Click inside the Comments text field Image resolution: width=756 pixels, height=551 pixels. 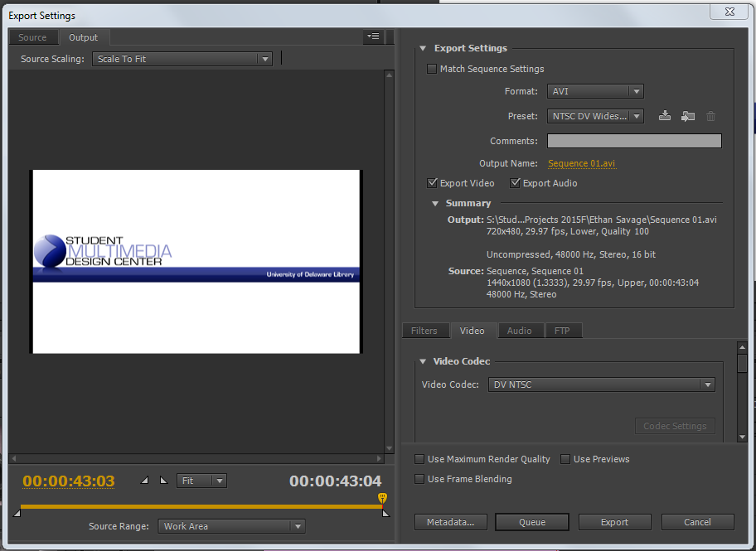634,141
